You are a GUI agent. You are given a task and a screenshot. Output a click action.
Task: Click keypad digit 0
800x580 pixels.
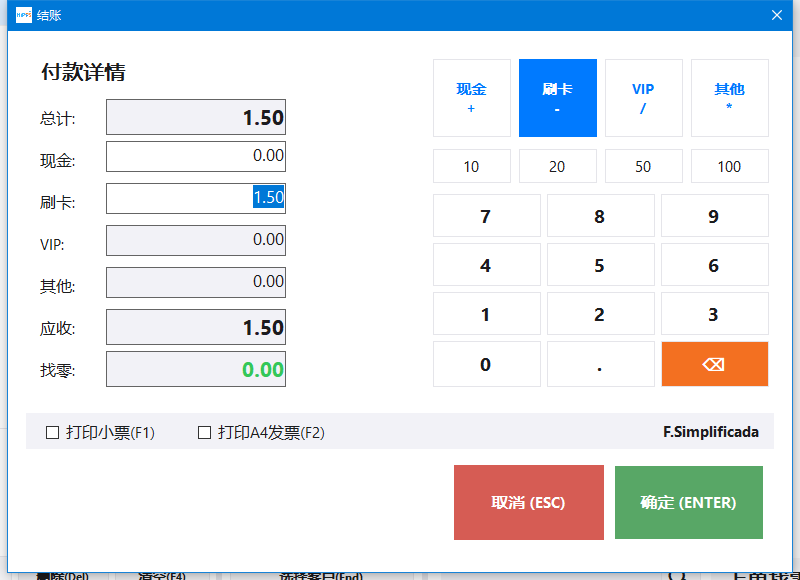[x=486, y=364]
